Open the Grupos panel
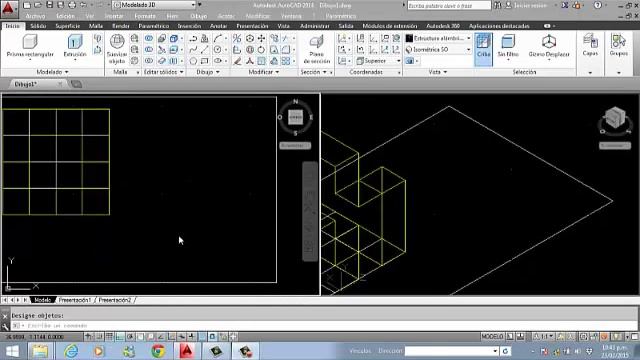Screen dimensions: 640x360 point(619,45)
